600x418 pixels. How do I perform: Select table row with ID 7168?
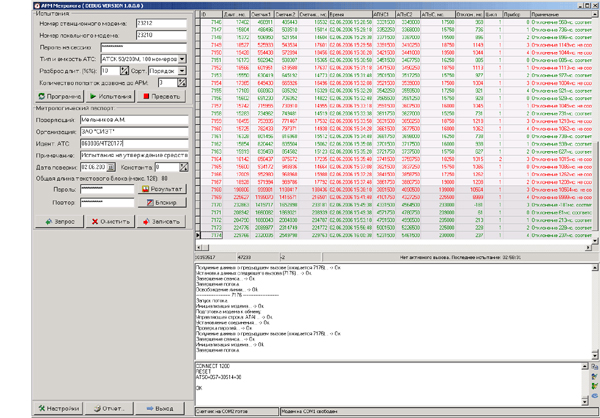[396, 189]
